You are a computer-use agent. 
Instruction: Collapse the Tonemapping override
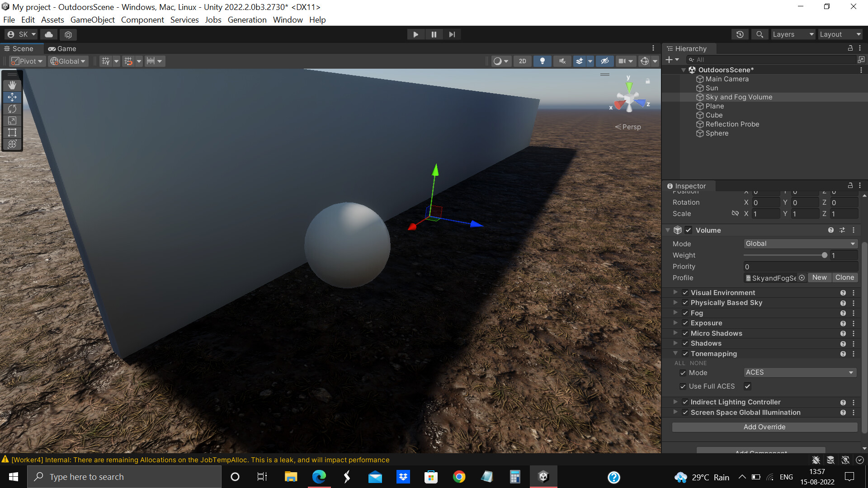tap(675, 354)
